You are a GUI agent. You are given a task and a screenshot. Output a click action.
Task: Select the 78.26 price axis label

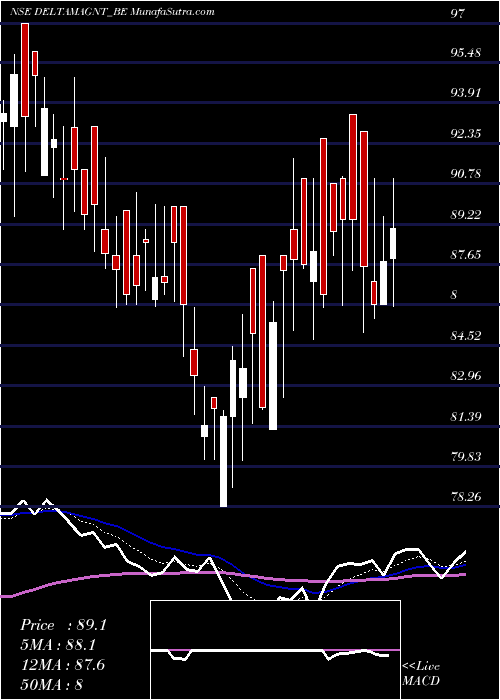coord(466,497)
